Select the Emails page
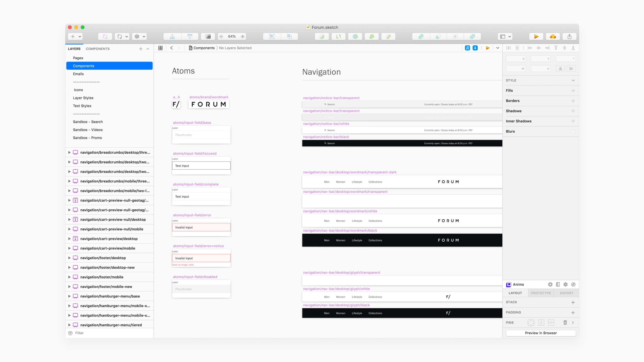Screen dimensions: 644x362 pos(109,74)
